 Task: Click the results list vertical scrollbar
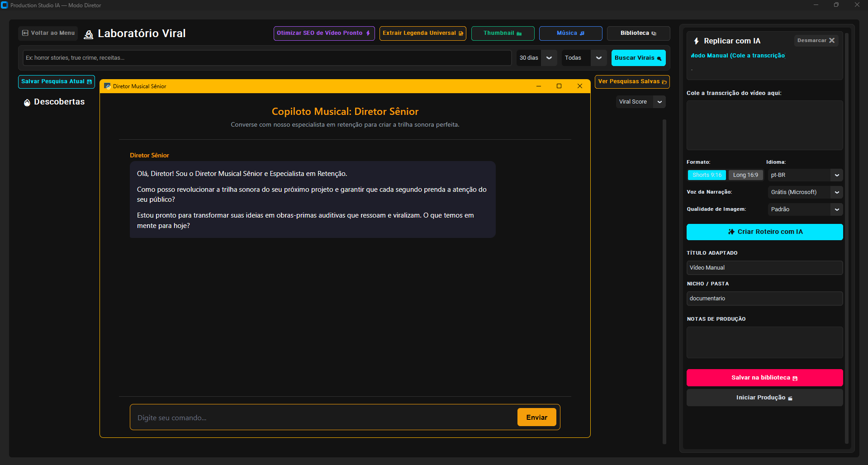[664, 280]
